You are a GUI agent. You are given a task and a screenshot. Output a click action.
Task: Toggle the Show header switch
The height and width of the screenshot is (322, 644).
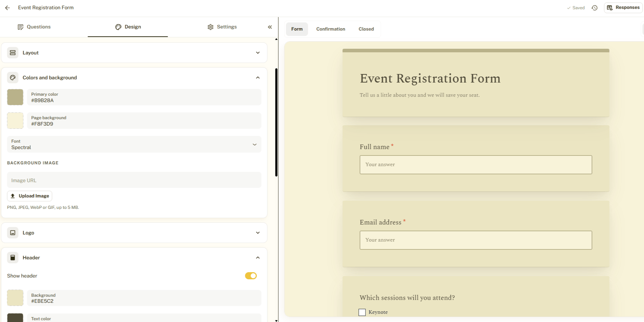coord(251,276)
